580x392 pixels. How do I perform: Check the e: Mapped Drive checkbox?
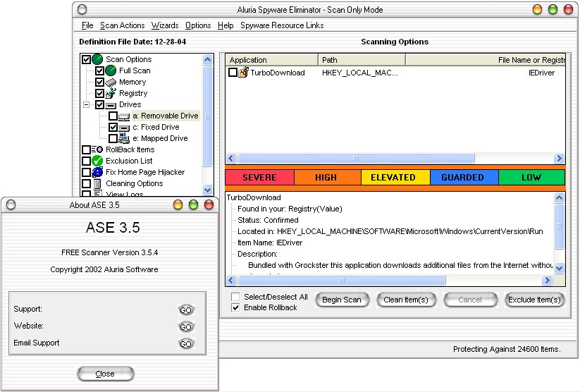[113, 138]
